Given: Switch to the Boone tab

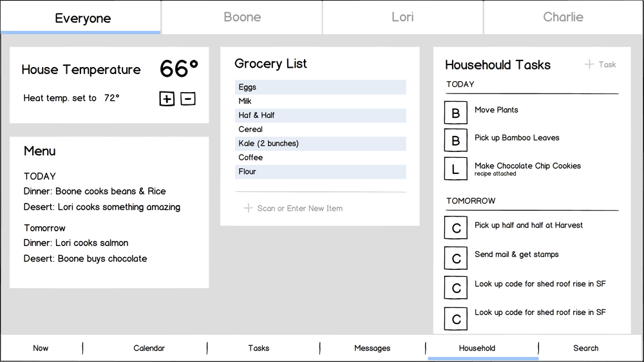Looking at the screenshot, I should (242, 17).
